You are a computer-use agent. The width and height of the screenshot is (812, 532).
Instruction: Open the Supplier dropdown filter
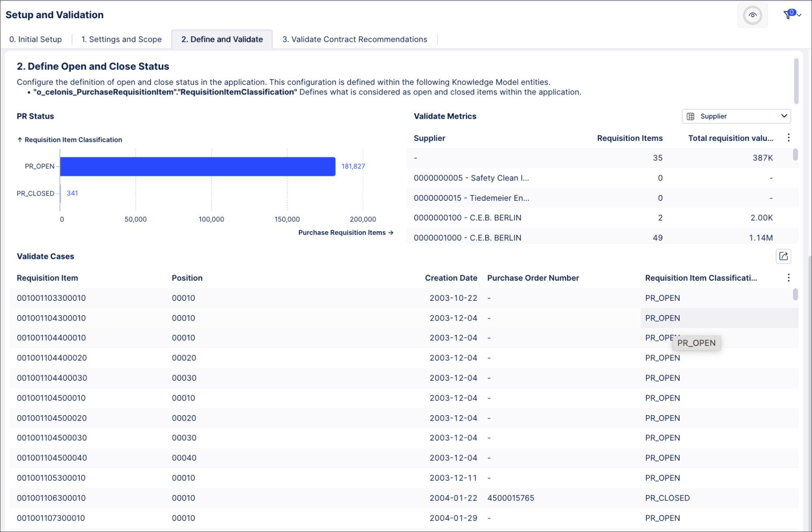tap(737, 116)
